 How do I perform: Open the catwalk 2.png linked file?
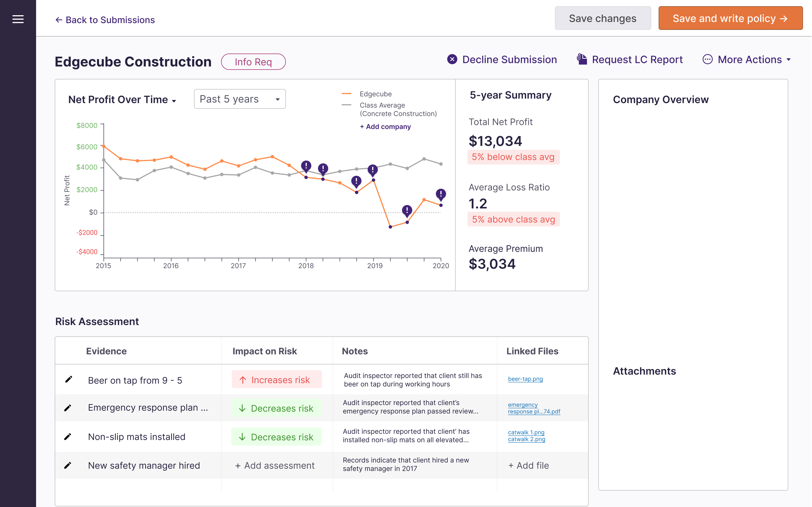click(x=526, y=439)
